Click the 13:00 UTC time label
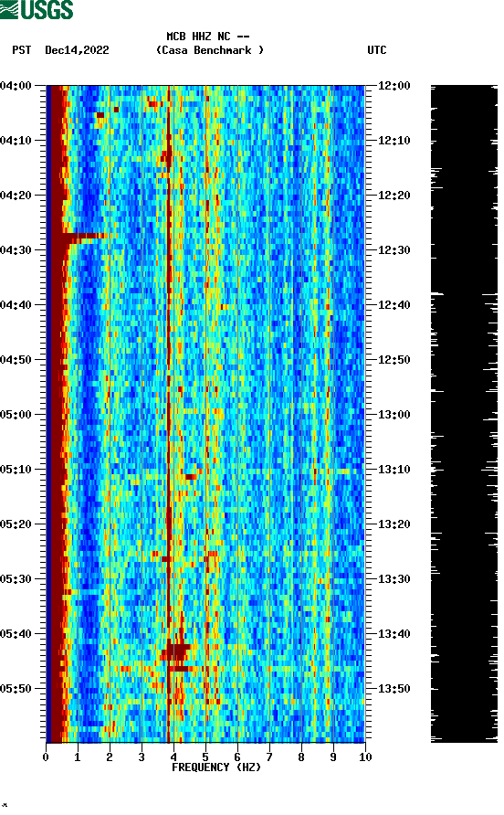504x815 pixels. tap(394, 415)
